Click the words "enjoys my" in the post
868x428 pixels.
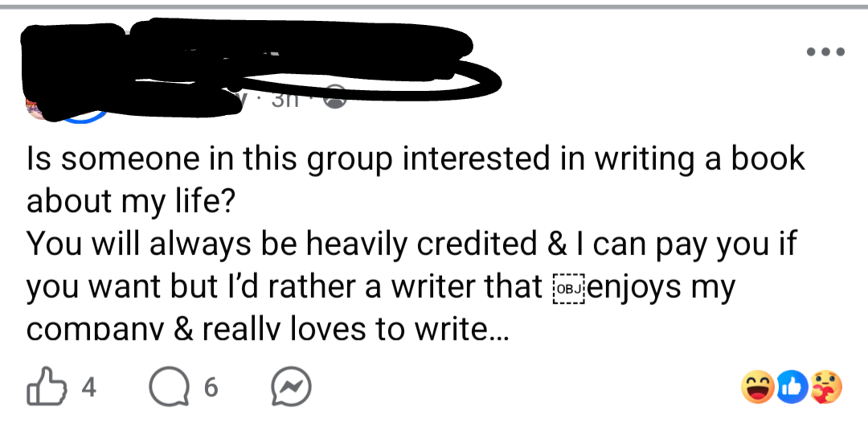[661, 287]
